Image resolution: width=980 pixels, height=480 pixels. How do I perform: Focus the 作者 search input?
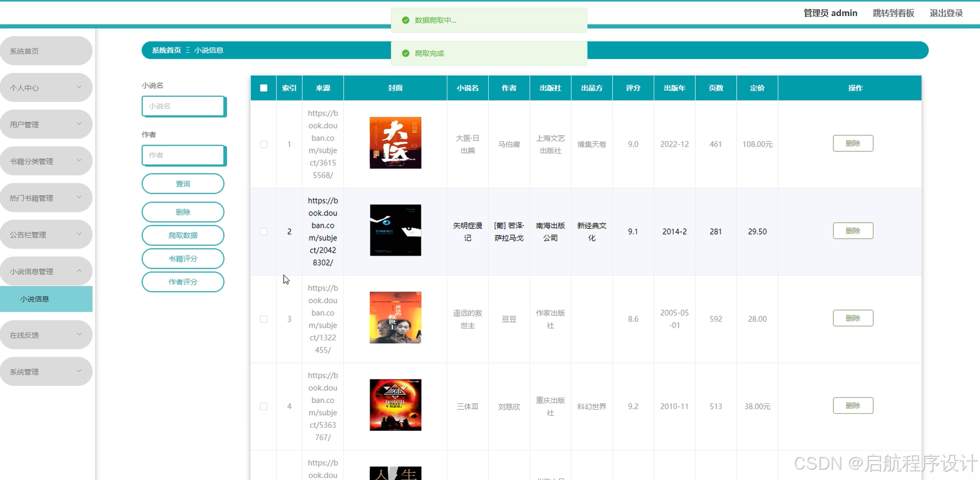(x=183, y=155)
